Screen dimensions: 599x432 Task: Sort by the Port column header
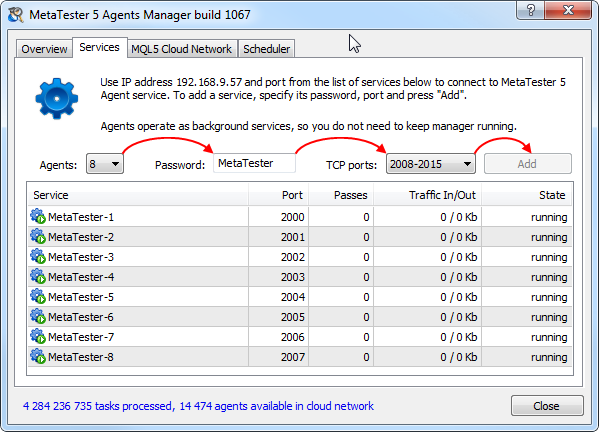(x=278, y=195)
